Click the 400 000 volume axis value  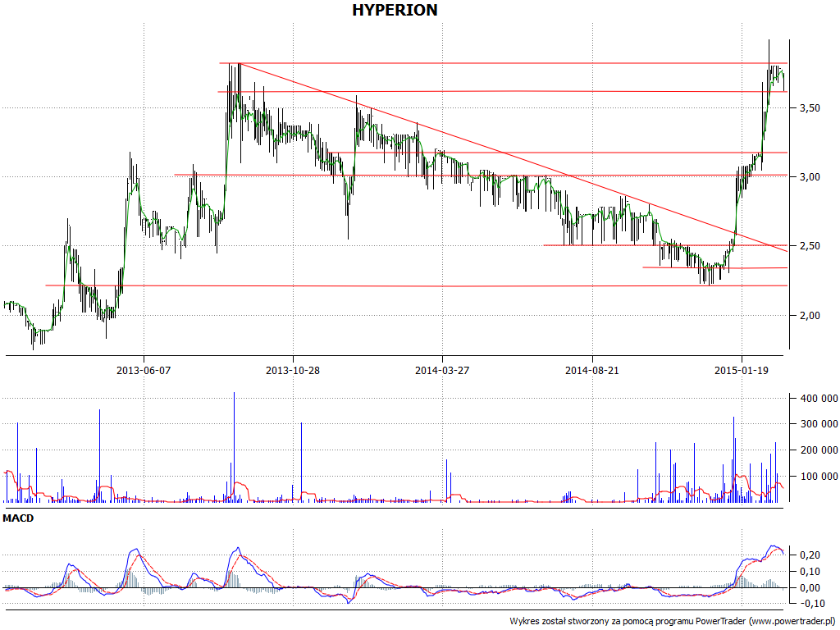(x=819, y=398)
